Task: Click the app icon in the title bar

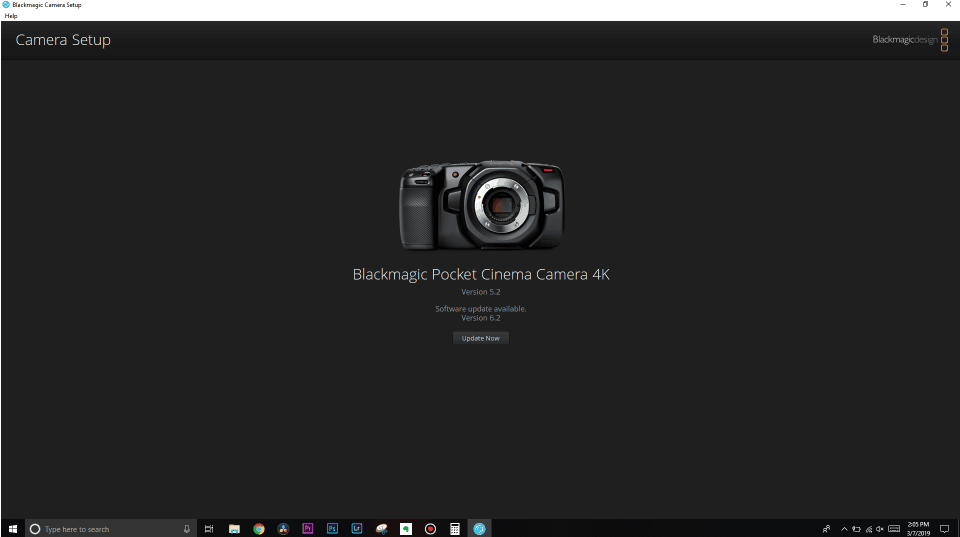Action: pyautogui.click(x=6, y=4)
